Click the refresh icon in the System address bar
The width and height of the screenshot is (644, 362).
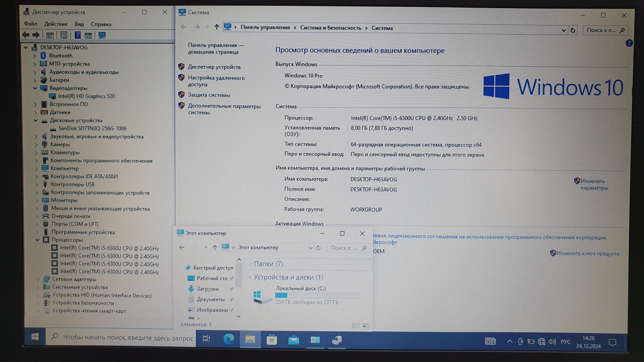coord(573,30)
